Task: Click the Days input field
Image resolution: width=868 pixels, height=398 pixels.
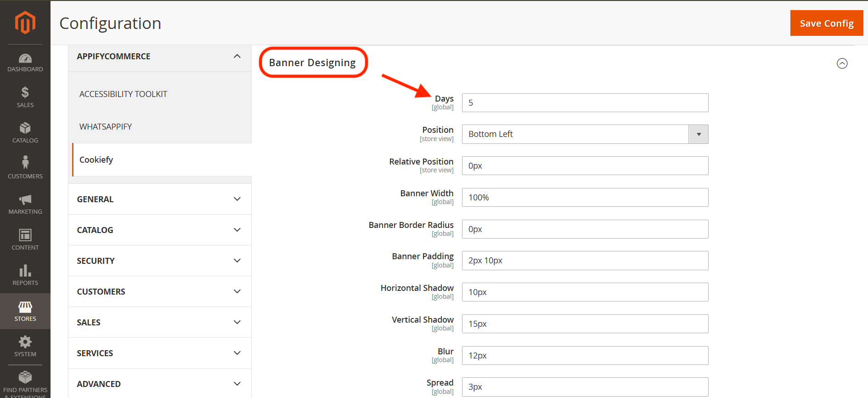Action: [585, 102]
